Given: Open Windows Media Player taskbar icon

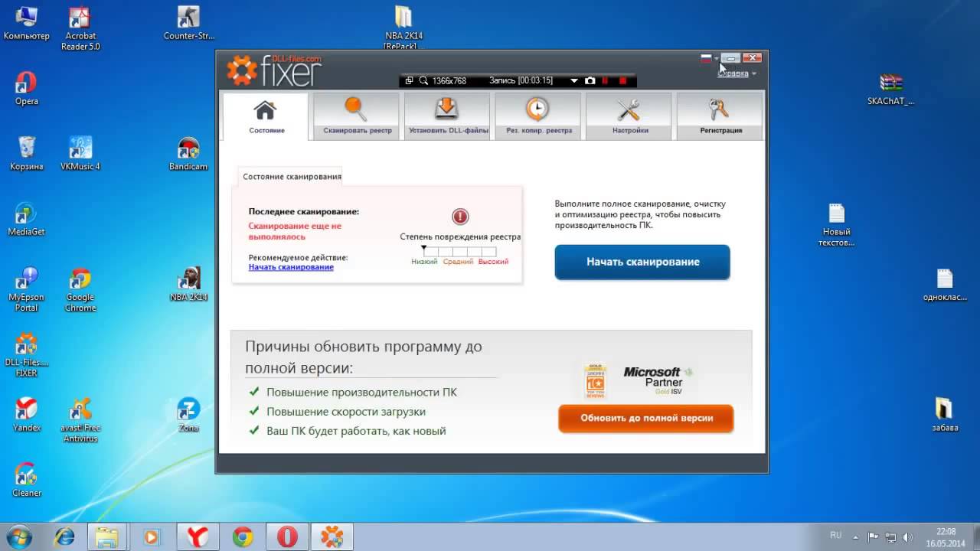Looking at the screenshot, I should pyautogui.click(x=152, y=536).
